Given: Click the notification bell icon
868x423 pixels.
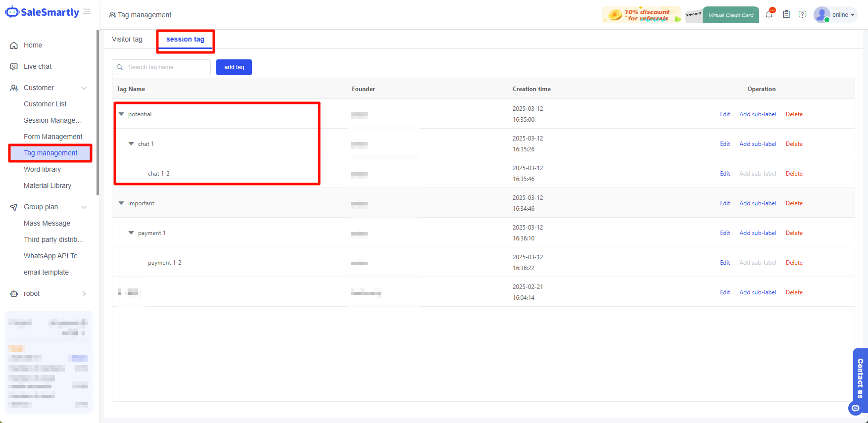Looking at the screenshot, I should click(769, 15).
